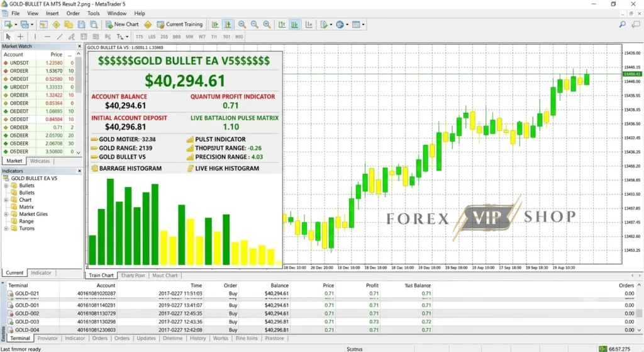The width and height of the screenshot is (644, 352).
Task: Open the View menu
Action: click(33, 13)
